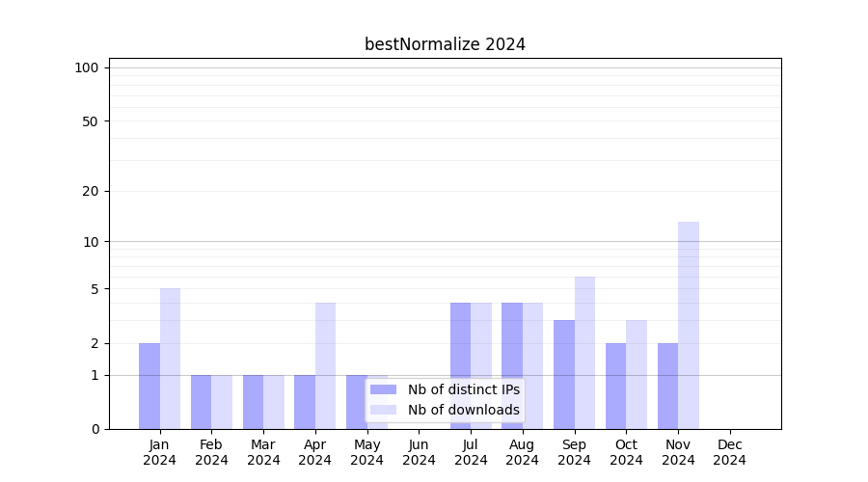Select the October downloads bar
868x482 pixels.
point(637,374)
